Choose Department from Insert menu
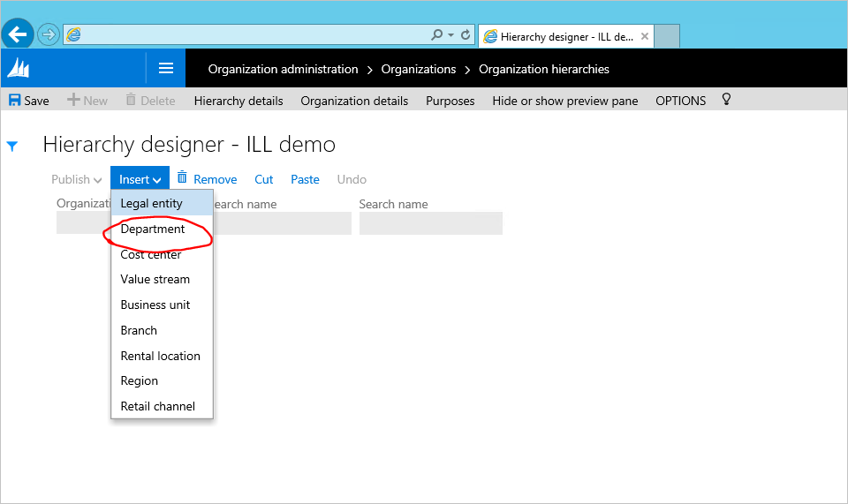This screenshot has height=504, width=848. [162, 229]
